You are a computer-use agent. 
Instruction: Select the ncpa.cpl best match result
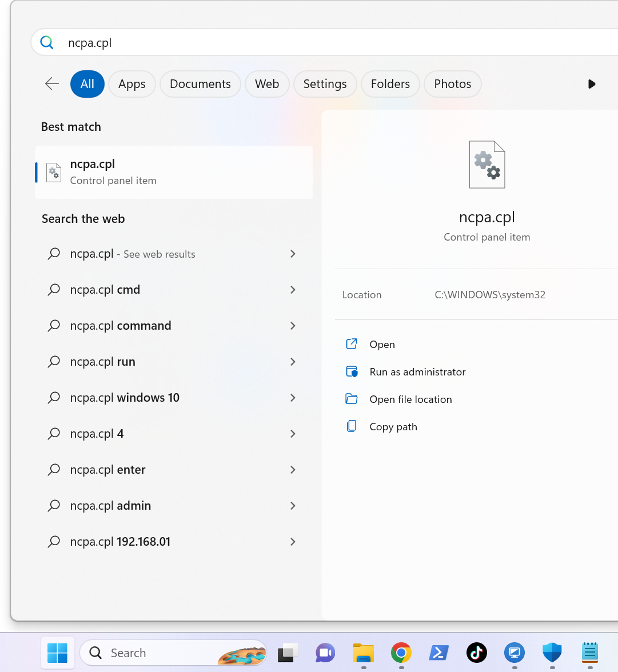[174, 172]
